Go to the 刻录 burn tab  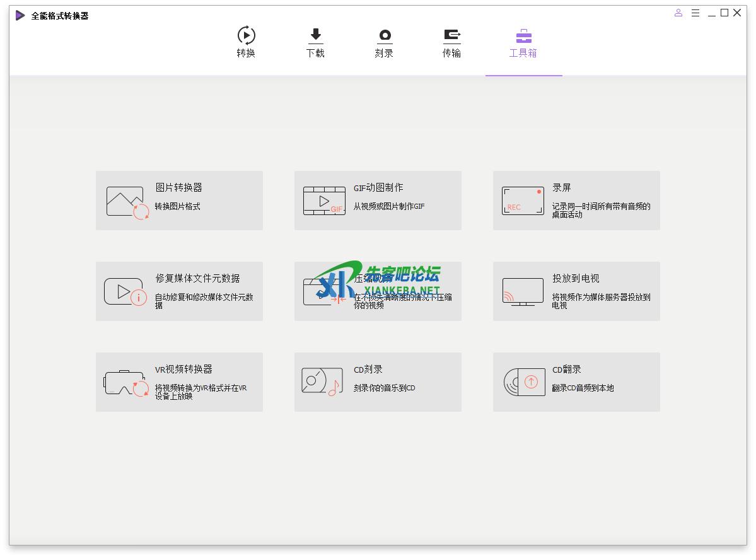coord(384,42)
